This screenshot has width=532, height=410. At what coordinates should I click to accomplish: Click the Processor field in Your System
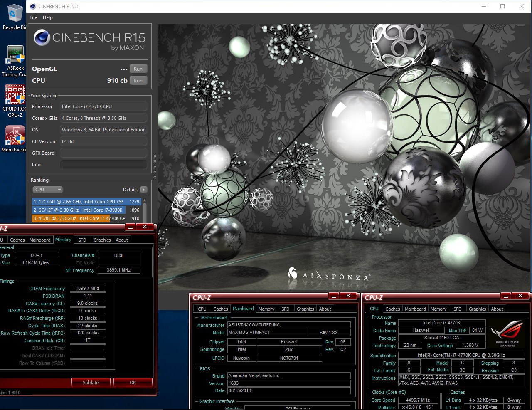pyautogui.click(x=103, y=106)
